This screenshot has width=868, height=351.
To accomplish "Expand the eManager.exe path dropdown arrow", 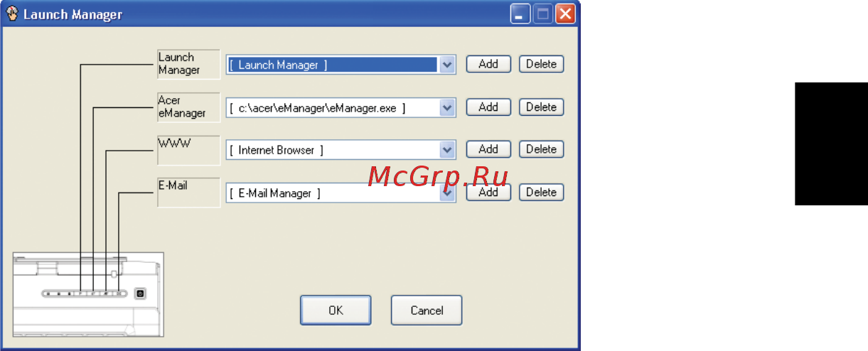I will pos(447,107).
